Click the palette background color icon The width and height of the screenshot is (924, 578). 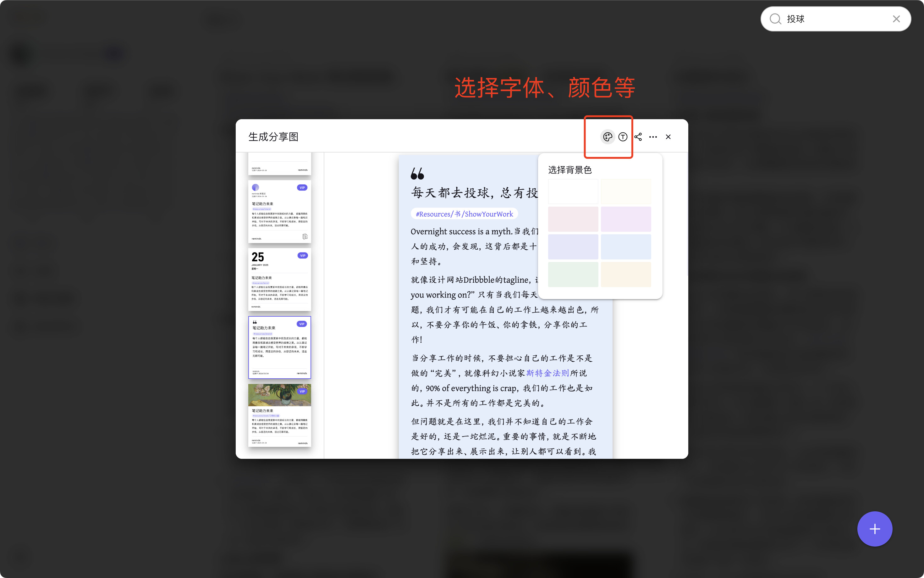[x=607, y=137]
